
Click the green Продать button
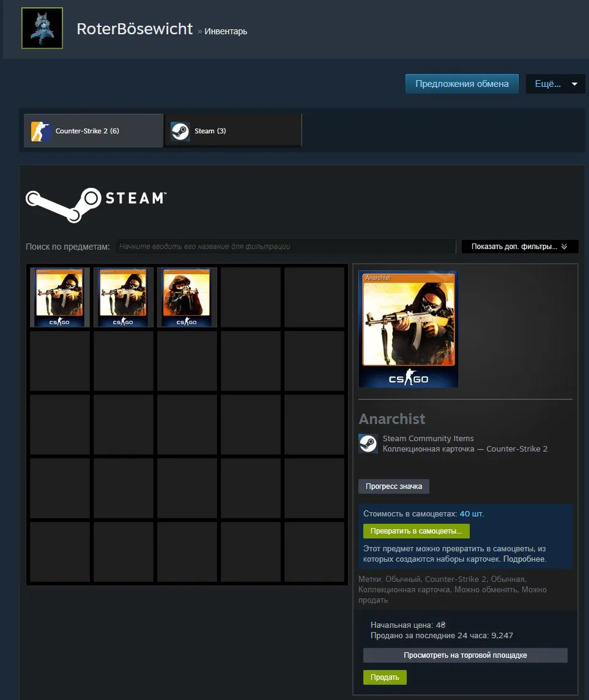click(385, 677)
